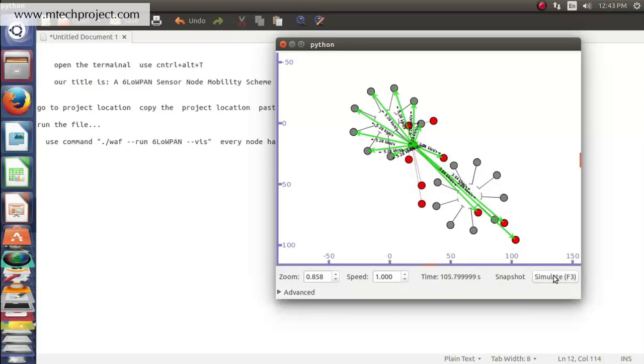Close the Untitled Document 1 tab

(124, 37)
